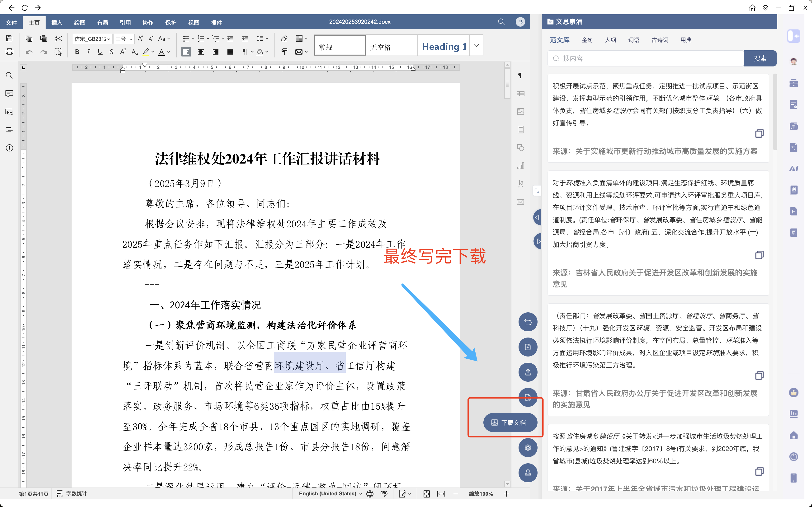Click the nonprinting characters pilcrow icon in right sidebar
The image size is (812, 507).
point(520,75)
